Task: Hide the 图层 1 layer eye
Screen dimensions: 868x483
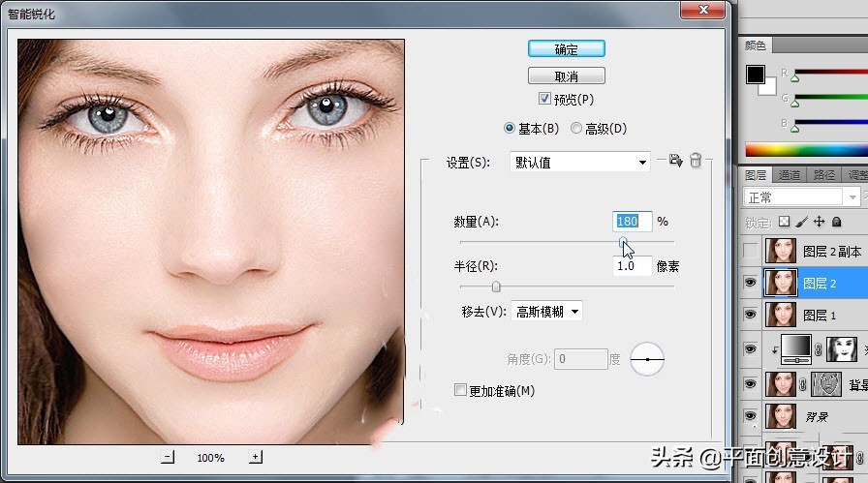Action: click(750, 315)
